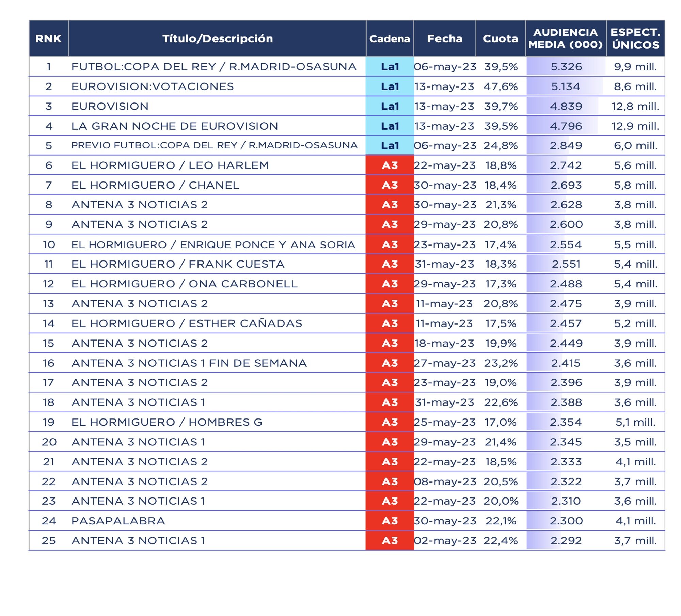Click ANTENA 3 NOTICIAS 1 FIN DE SEMANA
Viewport: 681px width, 616px height.
(189, 363)
